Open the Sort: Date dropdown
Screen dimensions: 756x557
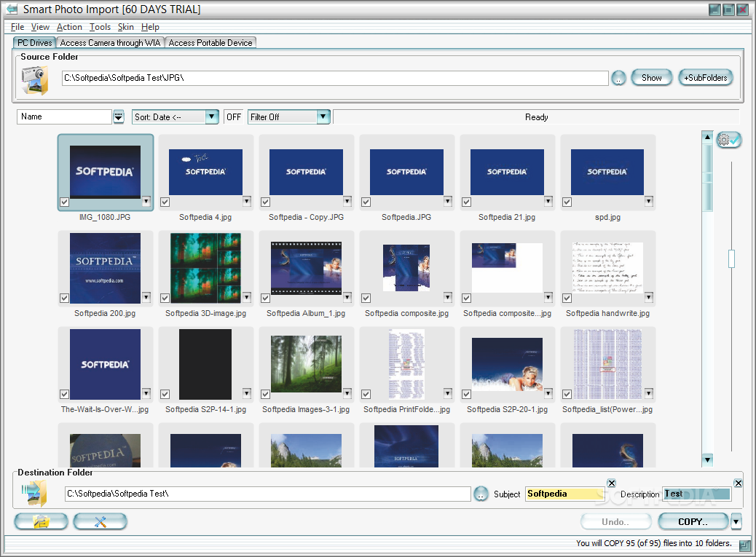(212, 117)
